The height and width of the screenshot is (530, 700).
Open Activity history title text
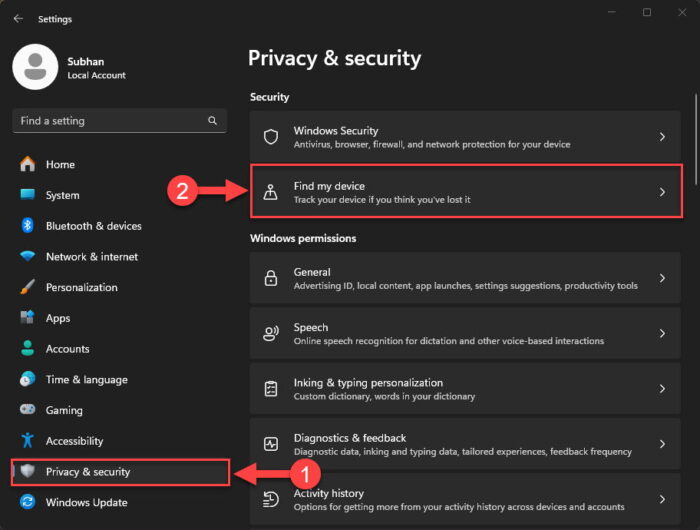point(329,493)
